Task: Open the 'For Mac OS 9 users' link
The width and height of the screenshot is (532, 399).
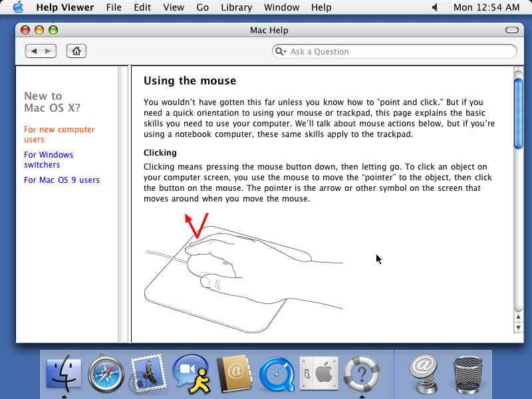Action: 62,180
